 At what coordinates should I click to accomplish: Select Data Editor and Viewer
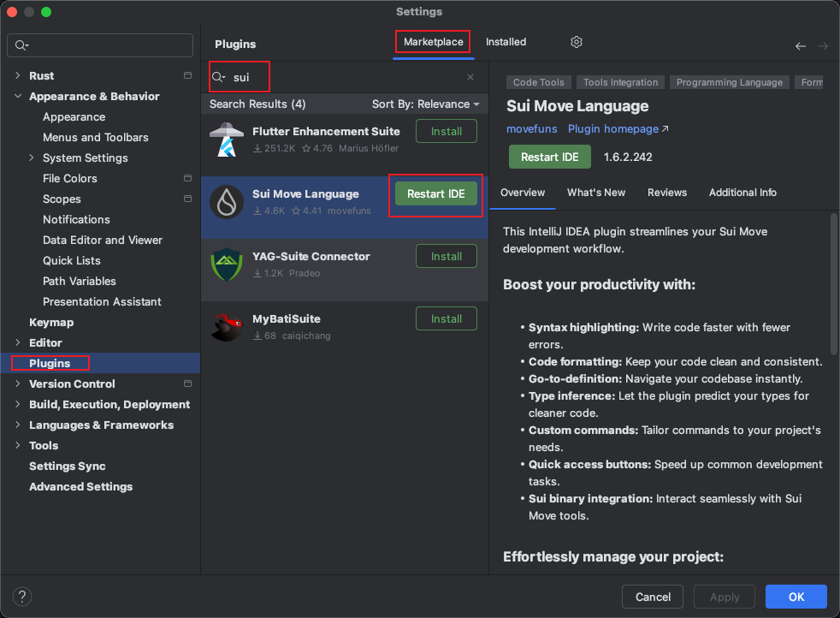click(x=103, y=240)
